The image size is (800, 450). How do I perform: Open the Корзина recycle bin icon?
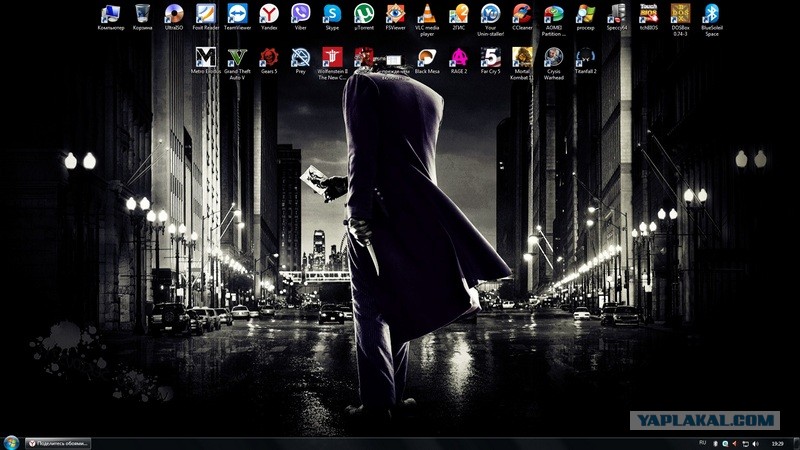click(142, 17)
